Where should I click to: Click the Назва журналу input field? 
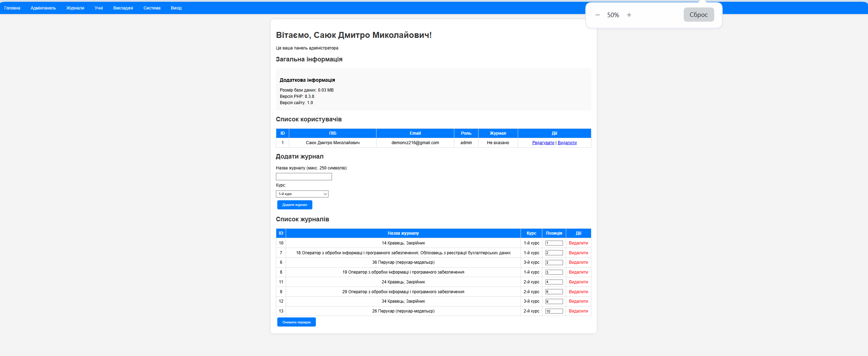[304, 177]
